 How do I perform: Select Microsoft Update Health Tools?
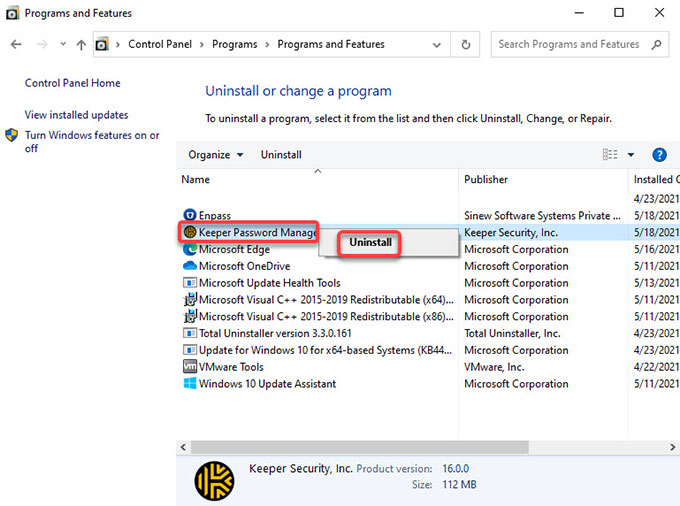269,283
